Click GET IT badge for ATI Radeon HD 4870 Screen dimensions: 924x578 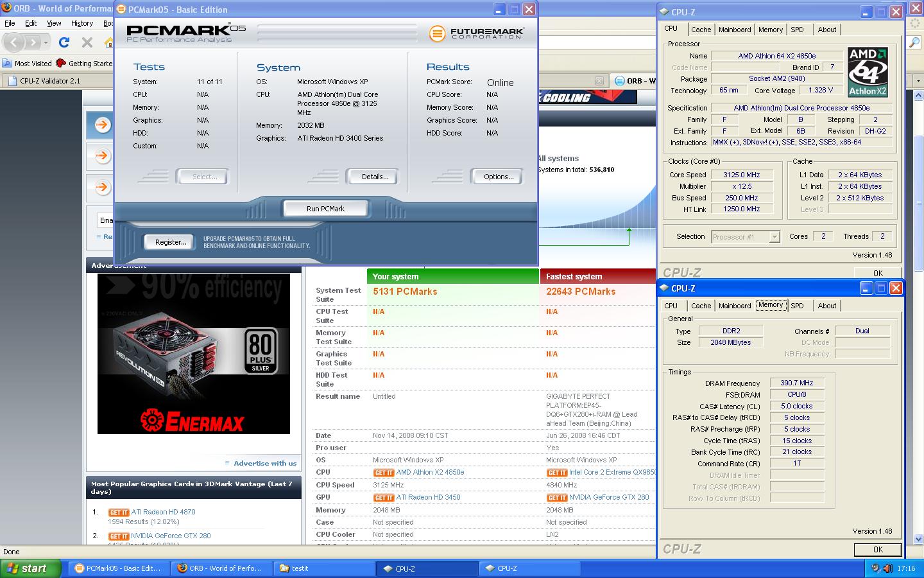pos(119,512)
